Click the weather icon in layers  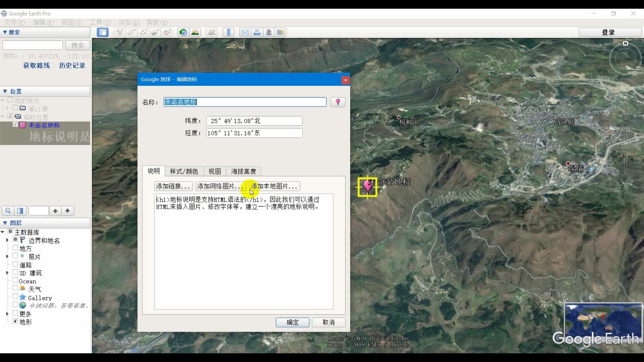[22, 289]
